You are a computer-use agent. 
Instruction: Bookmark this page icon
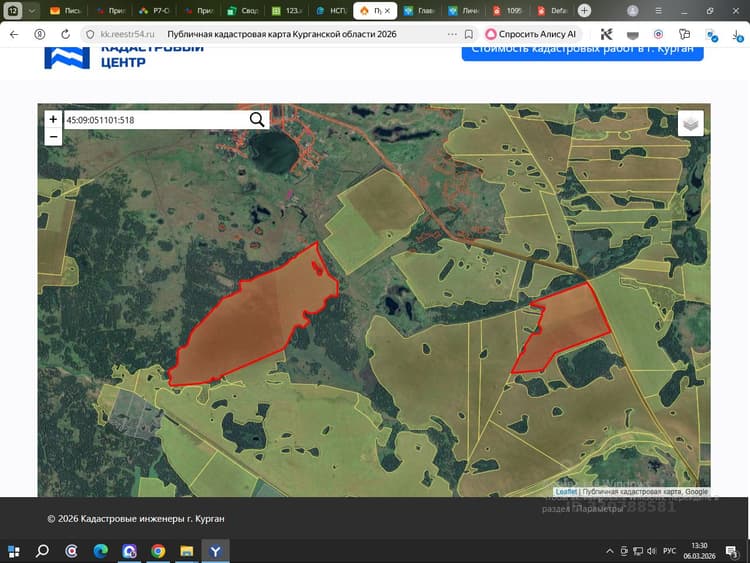point(469,34)
